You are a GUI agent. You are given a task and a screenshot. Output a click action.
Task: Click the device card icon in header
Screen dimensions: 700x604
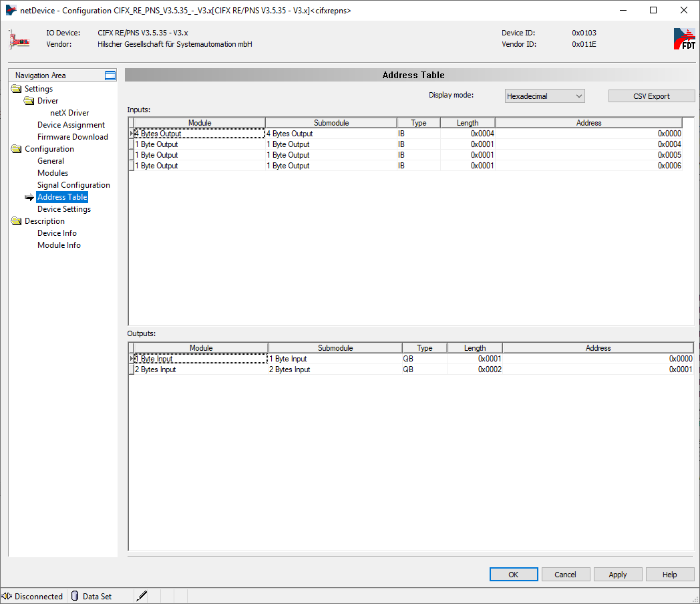(19, 39)
